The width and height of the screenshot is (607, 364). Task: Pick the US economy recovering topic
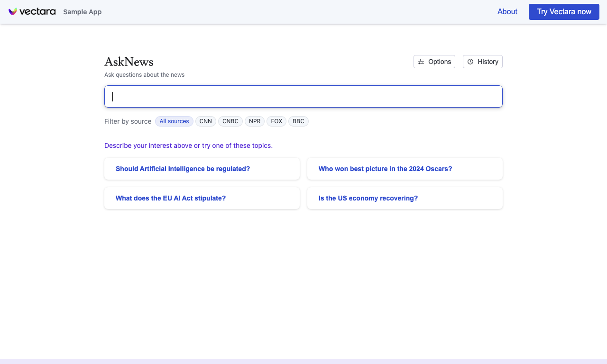(405, 198)
